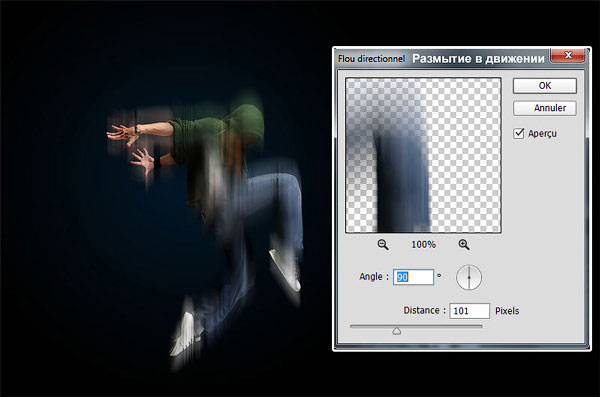The height and width of the screenshot is (397, 600).
Task: Click the 100% zoom level text
Action: pyautogui.click(x=423, y=244)
